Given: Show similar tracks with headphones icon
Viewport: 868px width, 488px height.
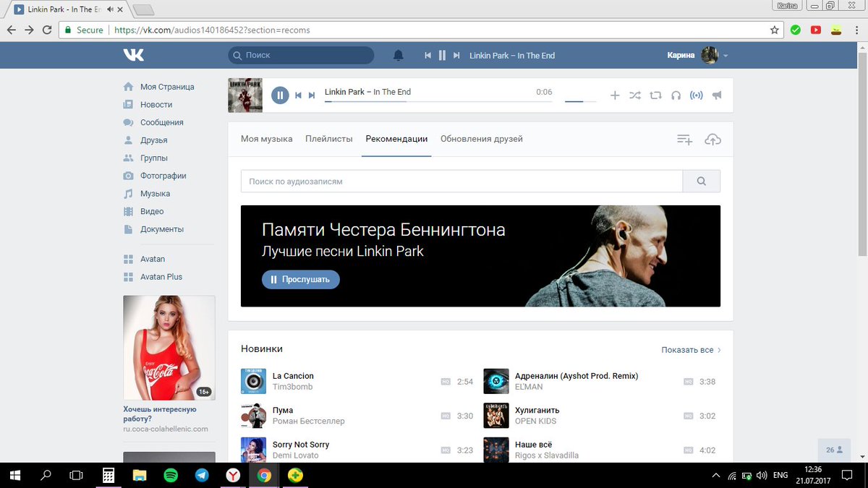Looking at the screenshot, I should [x=676, y=95].
